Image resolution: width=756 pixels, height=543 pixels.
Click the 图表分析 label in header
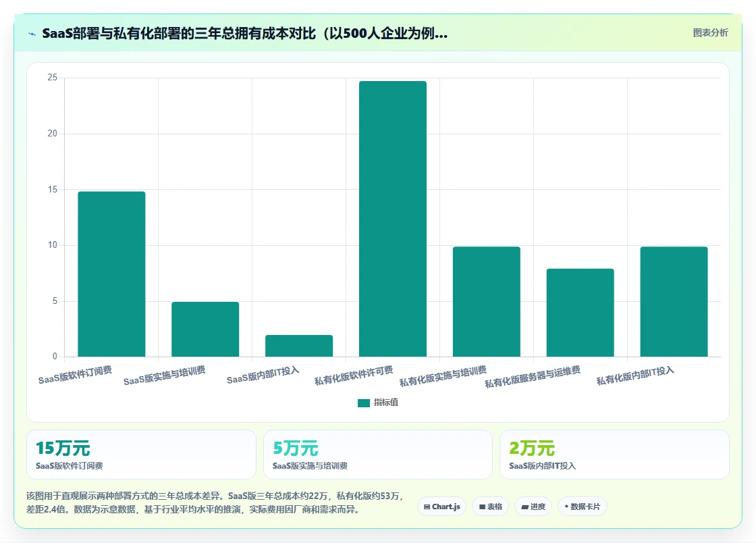click(710, 33)
